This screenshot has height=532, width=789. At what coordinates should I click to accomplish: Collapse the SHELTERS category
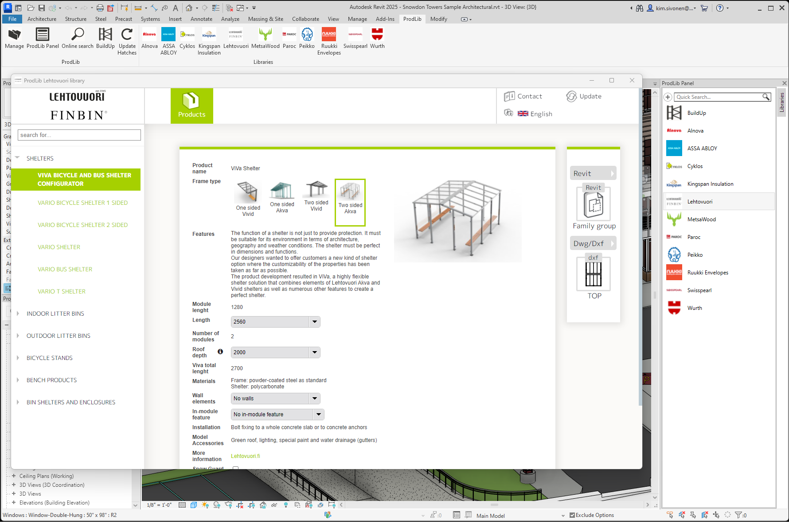pos(18,158)
